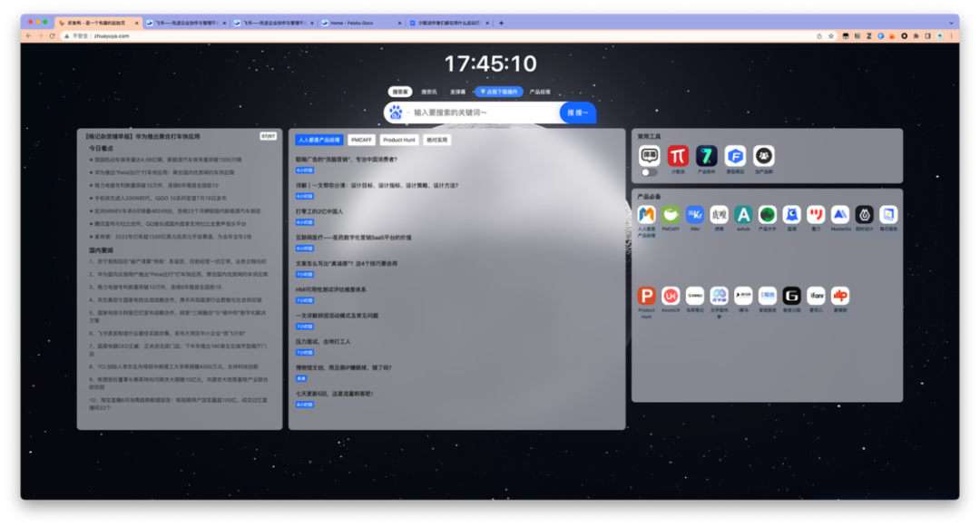Screen dimensions: 980x527
Task: Switch to the 人人都是产品经理 news feed tab
Action: click(x=318, y=140)
